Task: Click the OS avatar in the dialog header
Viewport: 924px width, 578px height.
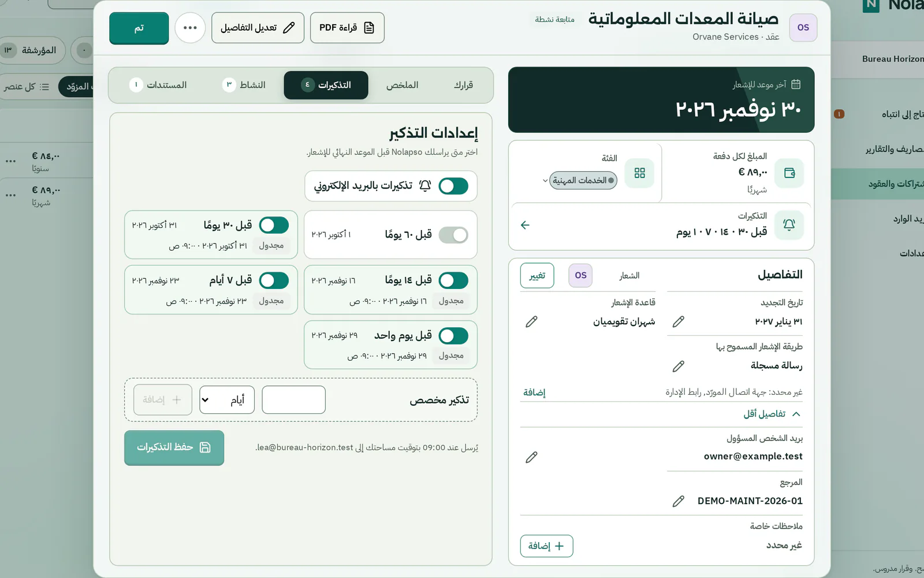Action: pyautogui.click(x=803, y=28)
